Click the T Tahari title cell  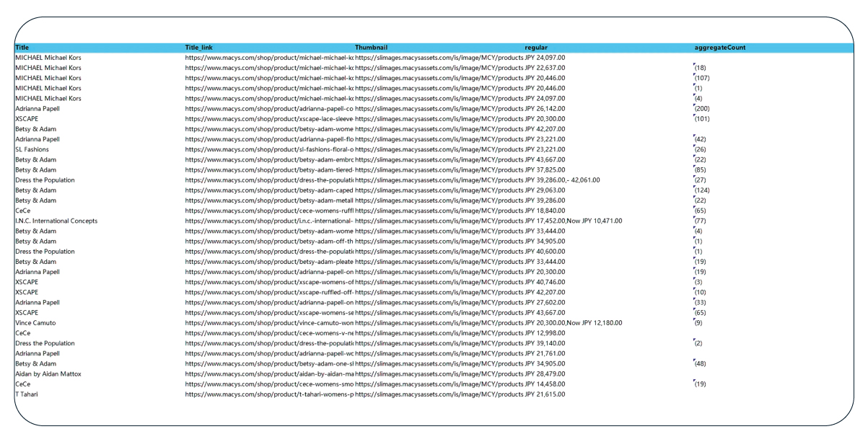click(x=27, y=394)
